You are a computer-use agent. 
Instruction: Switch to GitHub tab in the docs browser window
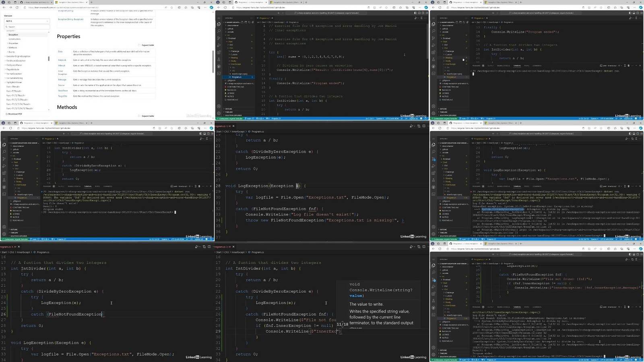pyautogui.click(x=35, y=2)
